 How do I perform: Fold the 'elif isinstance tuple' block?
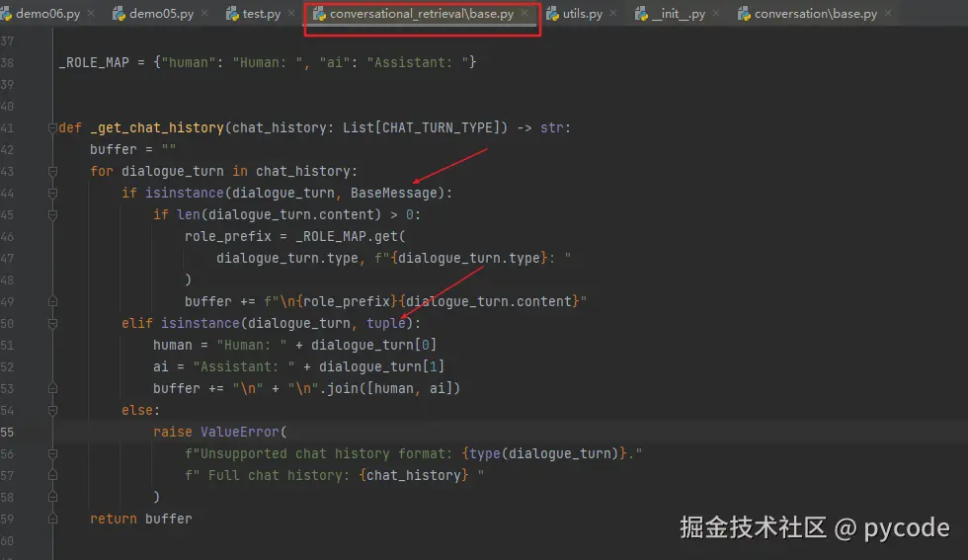coord(52,324)
